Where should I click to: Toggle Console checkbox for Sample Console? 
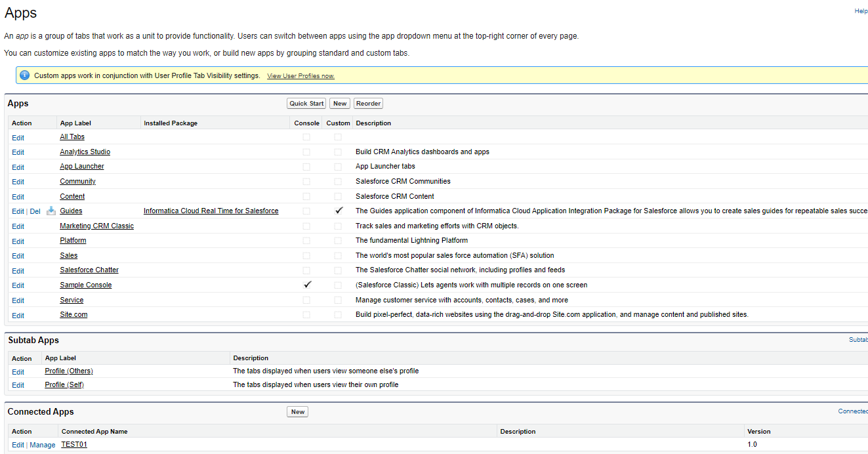307,285
